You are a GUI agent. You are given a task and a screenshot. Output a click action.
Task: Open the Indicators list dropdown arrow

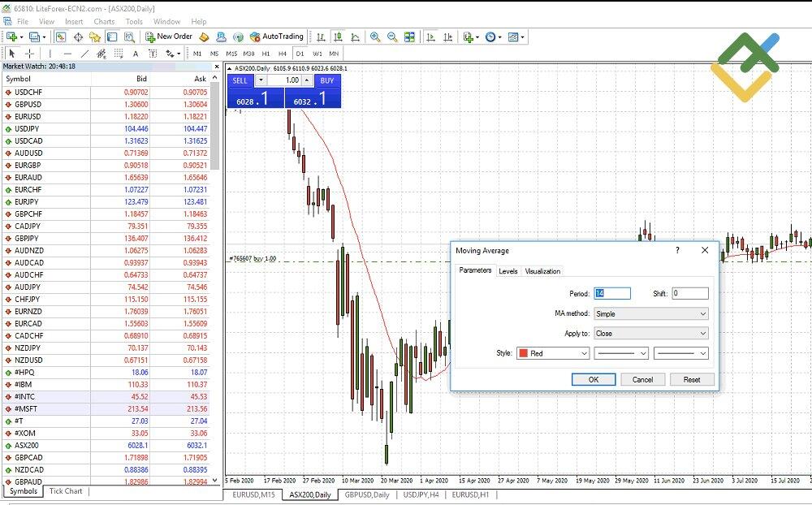pyautogui.click(x=477, y=37)
